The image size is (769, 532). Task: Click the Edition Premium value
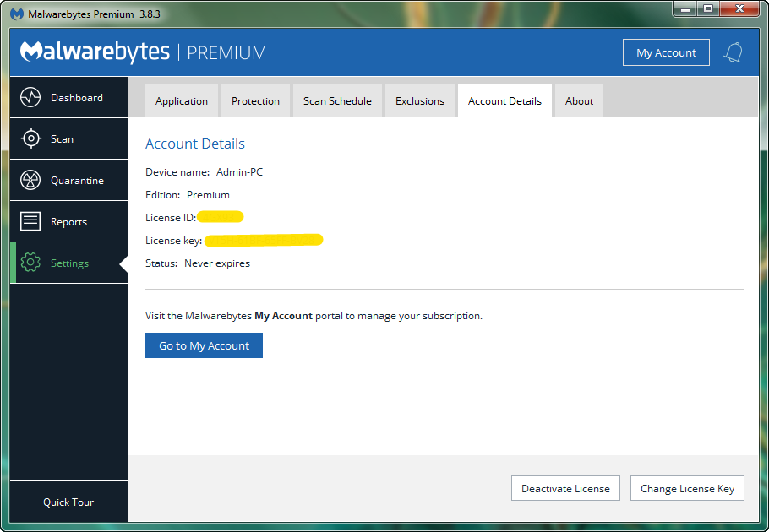[x=208, y=195]
